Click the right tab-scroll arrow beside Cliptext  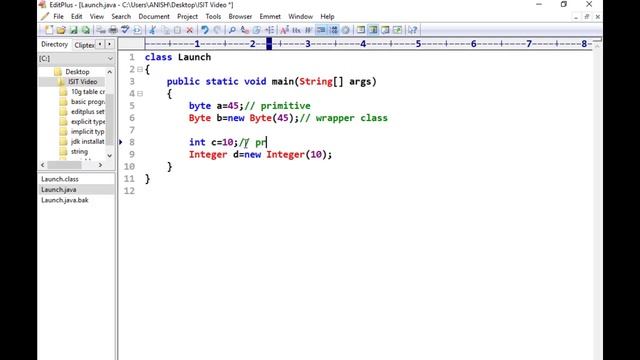[x=109, y=44]
